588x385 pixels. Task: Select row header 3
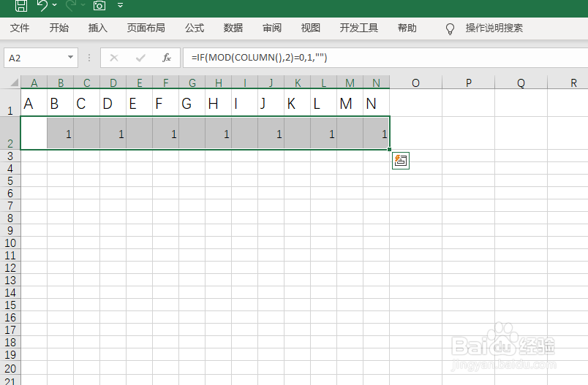tap(10, 156)
